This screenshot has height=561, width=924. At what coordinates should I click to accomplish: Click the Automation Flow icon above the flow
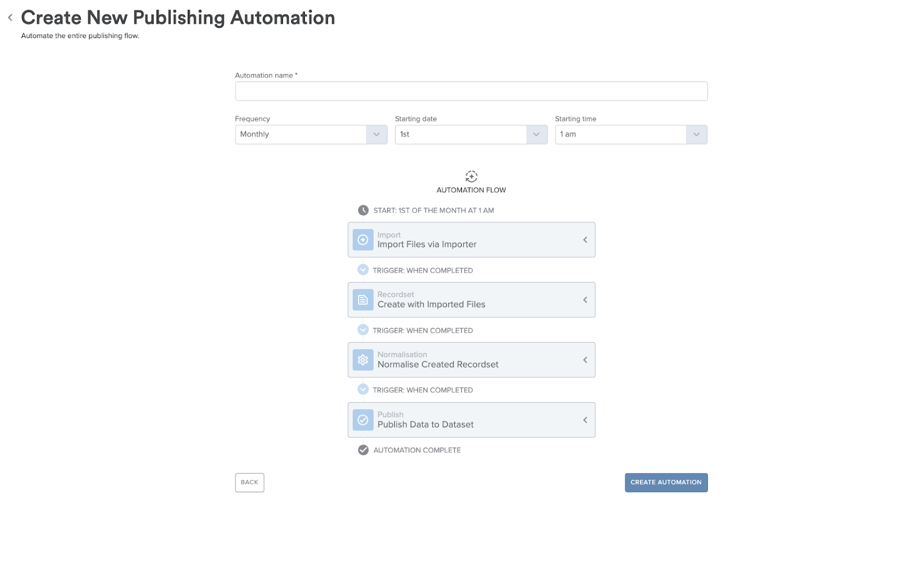click(471, 177)
